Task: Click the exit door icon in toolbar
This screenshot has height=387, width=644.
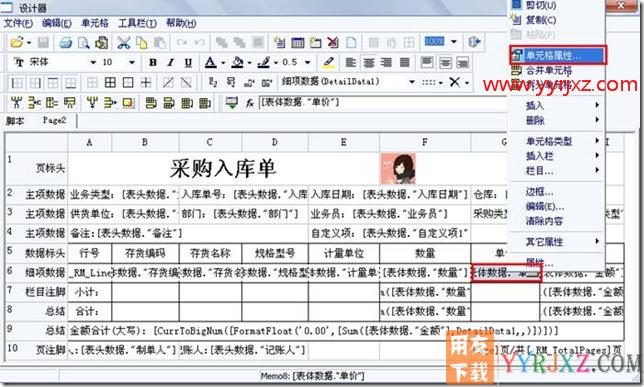Action: [x=474, y=41]
